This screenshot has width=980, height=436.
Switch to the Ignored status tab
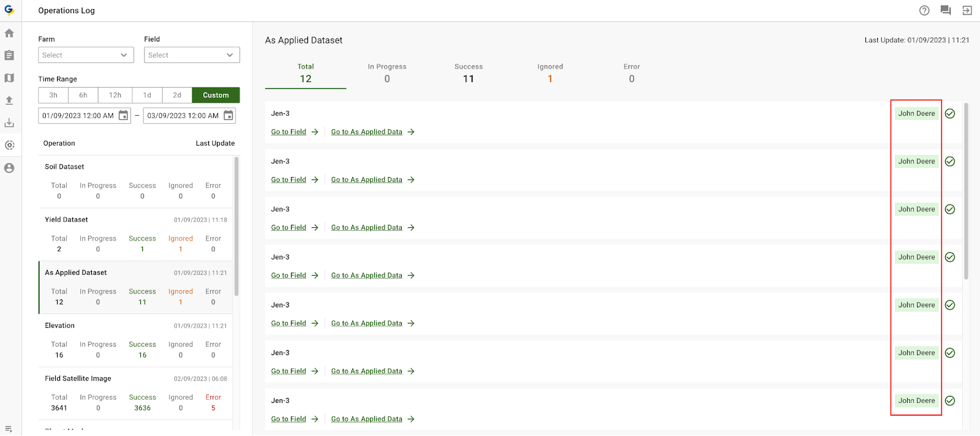[549, 73]
